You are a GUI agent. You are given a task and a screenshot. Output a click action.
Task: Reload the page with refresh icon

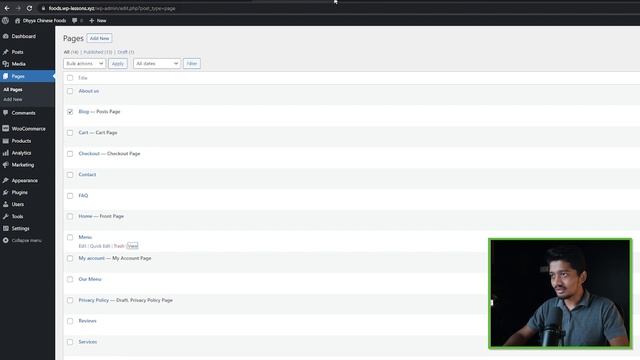click(x=29, y=8)
